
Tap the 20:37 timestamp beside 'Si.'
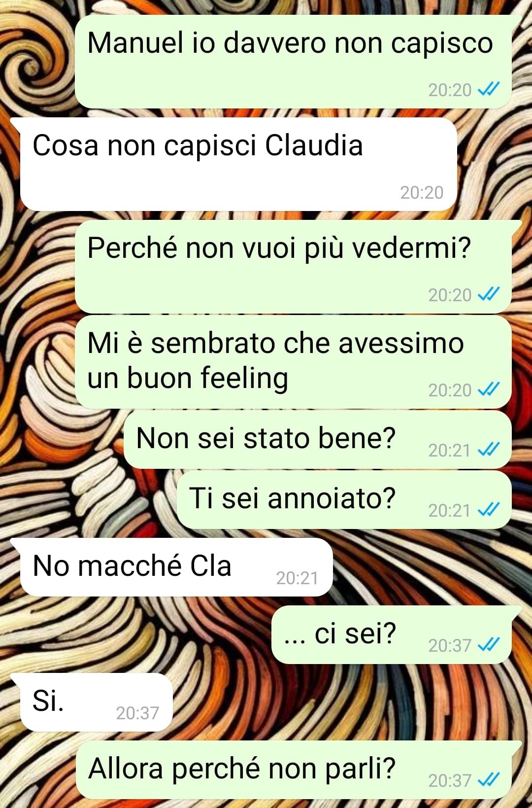(137, 713)
